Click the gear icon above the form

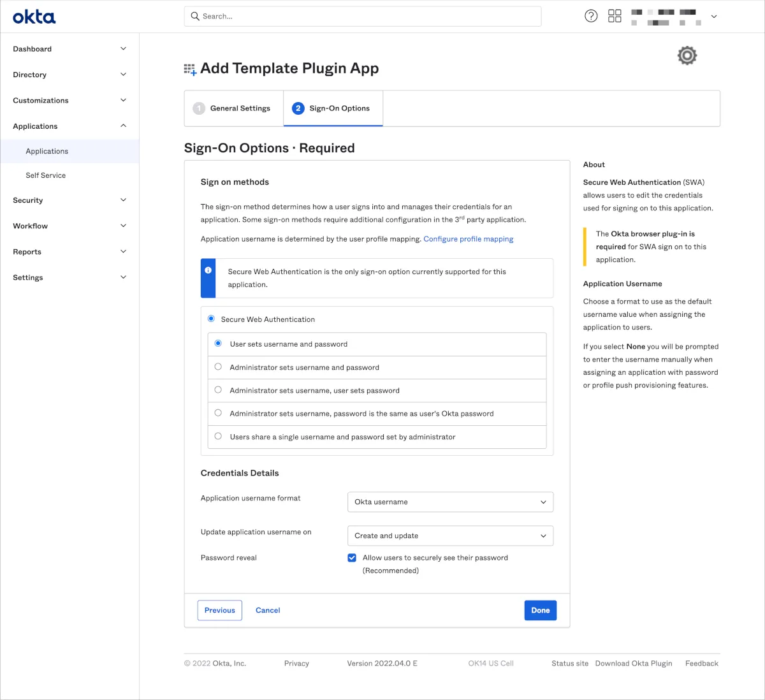click(x=687, y=55)
